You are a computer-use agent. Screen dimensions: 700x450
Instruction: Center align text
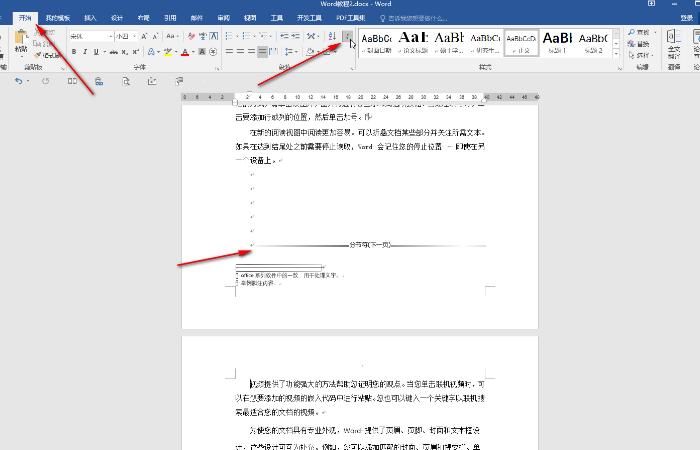pyautogui.click(x=241, y=52)
